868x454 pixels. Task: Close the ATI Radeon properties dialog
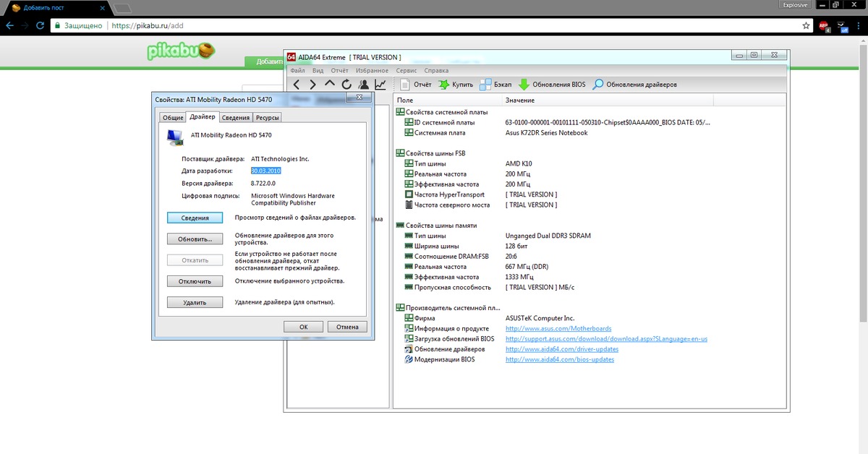pyautogui.click(x=357, y=97)
